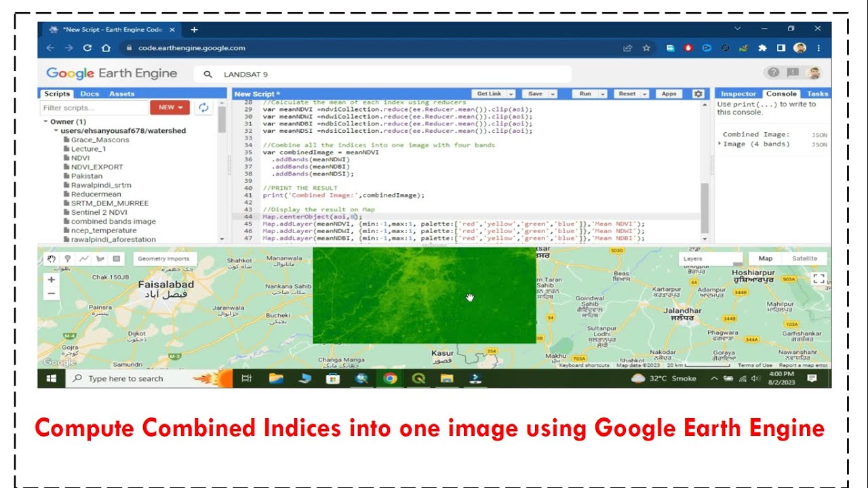Bookmark this page with star icon

coord(646,48)
